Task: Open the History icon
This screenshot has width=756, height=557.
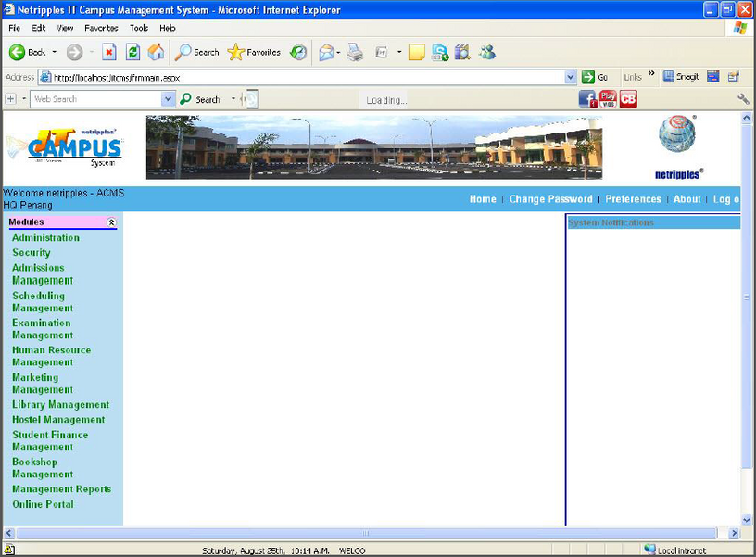Action: coord(298,52)
